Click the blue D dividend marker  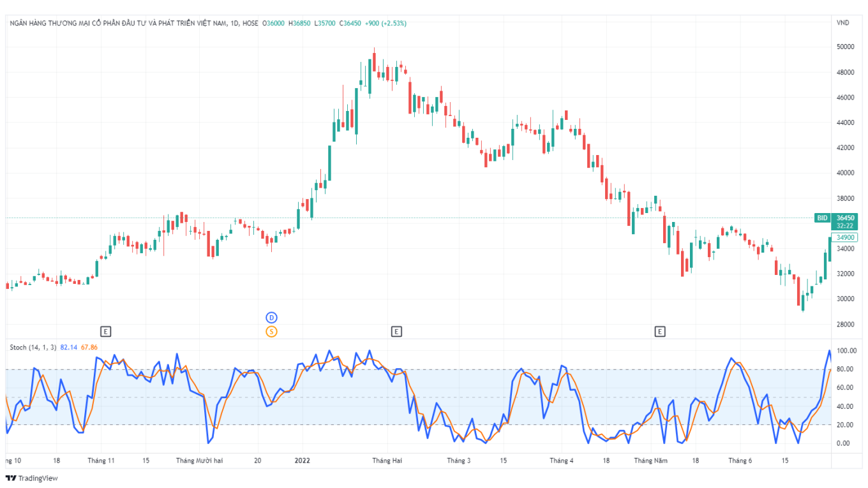pyautogui.click(x=271, y=318)
